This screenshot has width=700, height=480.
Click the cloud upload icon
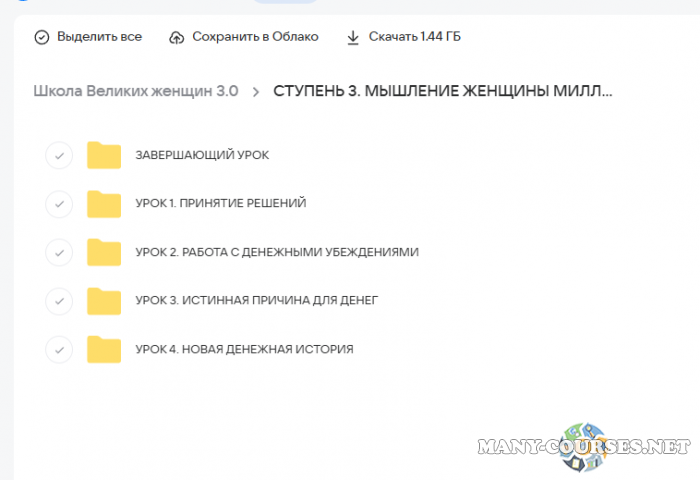pyautogui.click(x=177, y=37)
